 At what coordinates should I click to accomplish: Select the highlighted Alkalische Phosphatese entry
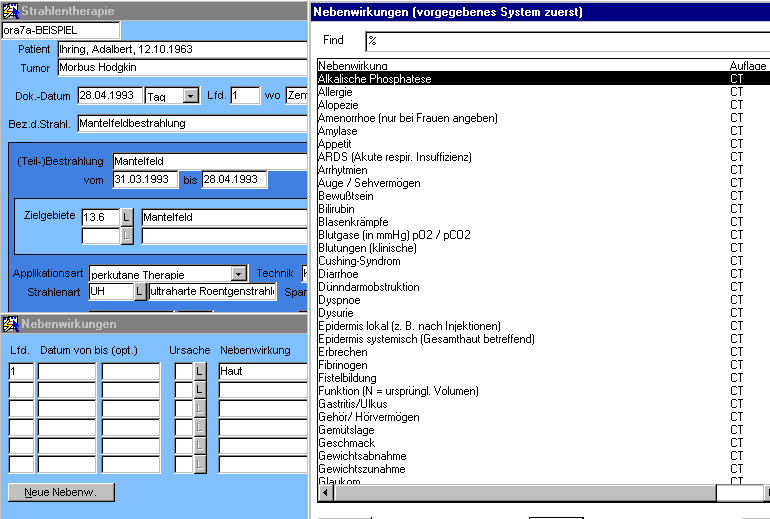coord(374,79)
